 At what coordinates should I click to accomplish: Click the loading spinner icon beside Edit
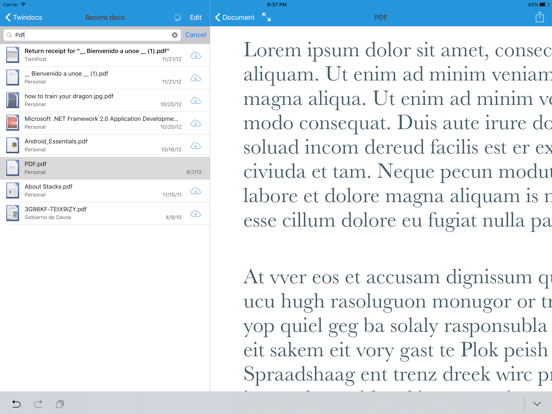click(x=177, y=17)
